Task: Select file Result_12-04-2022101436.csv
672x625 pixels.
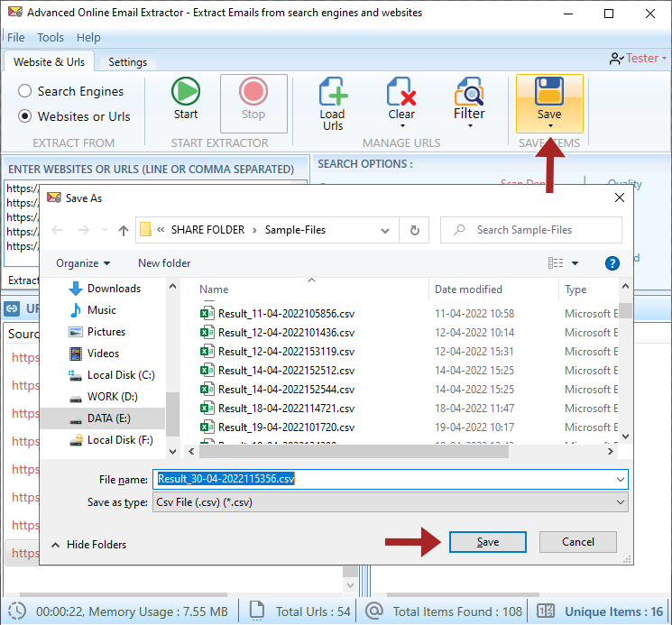Action: [277, 333]
